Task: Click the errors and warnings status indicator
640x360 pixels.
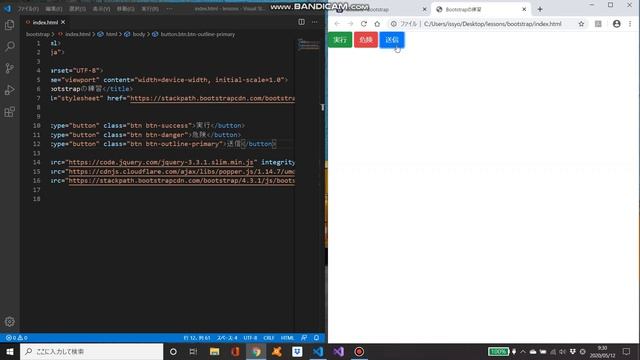Action: pos(16,338)
